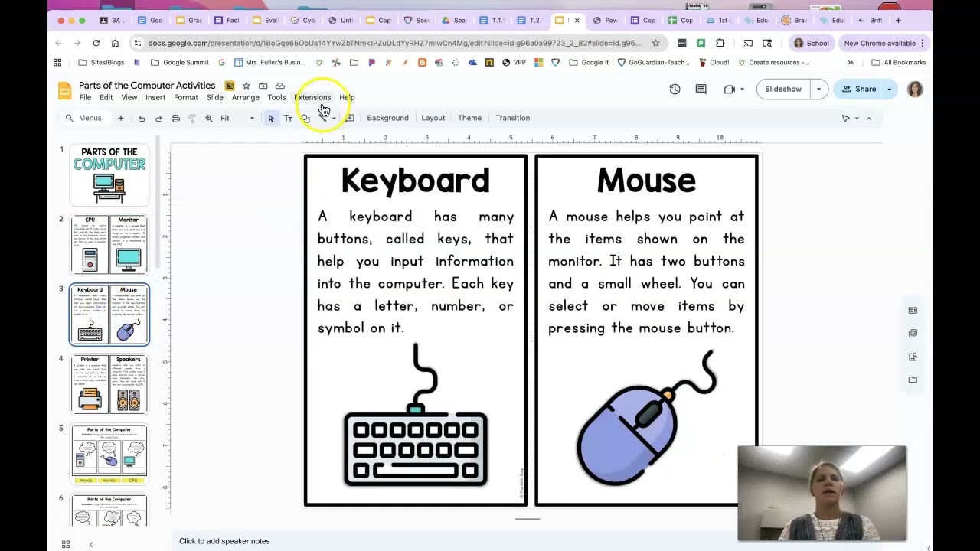The height and width of the screenshot is (551, 980).
Task: Select slide 5 activity thumbnail
Action: (x=109, y=454)
